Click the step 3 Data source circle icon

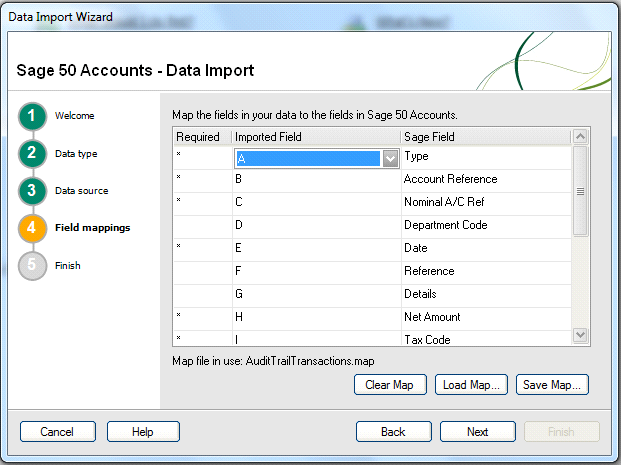(x=32, y=190)
